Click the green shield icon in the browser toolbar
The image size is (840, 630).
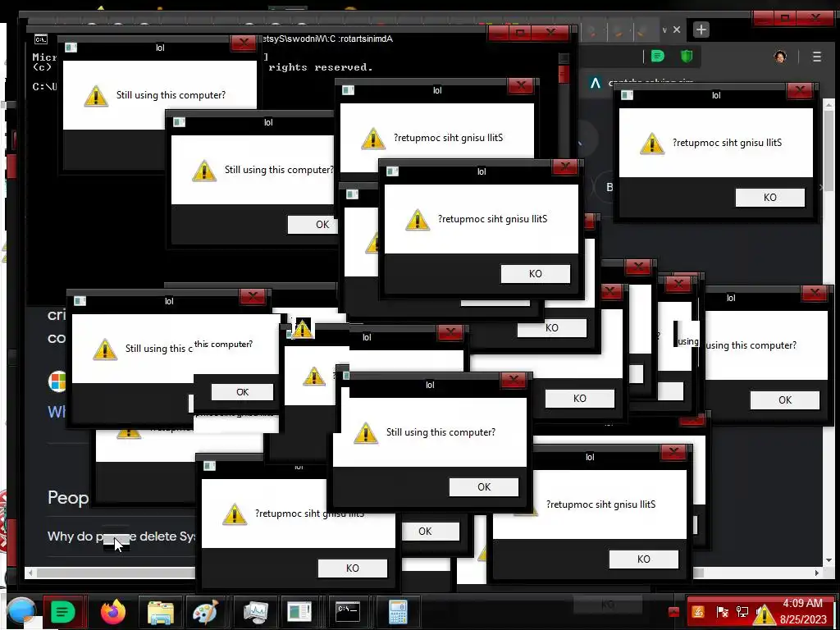click(x=687, y=56)
